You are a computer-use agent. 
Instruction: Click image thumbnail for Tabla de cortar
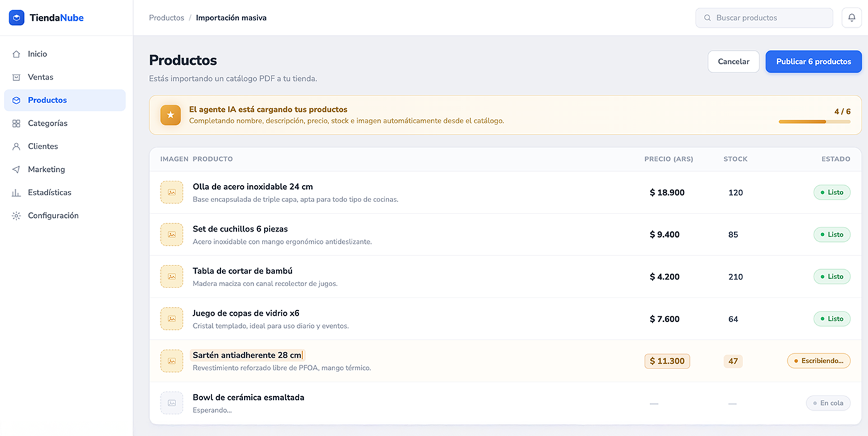172,277
